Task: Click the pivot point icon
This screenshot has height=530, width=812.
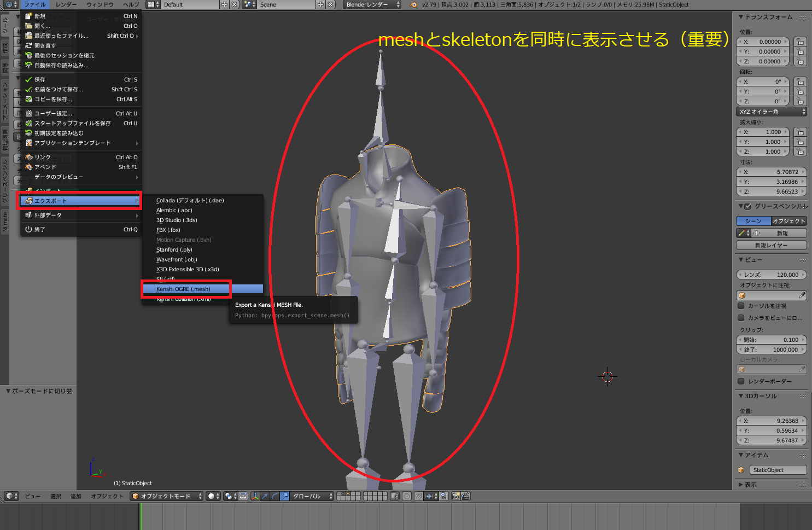Action: tap(230, 496)
